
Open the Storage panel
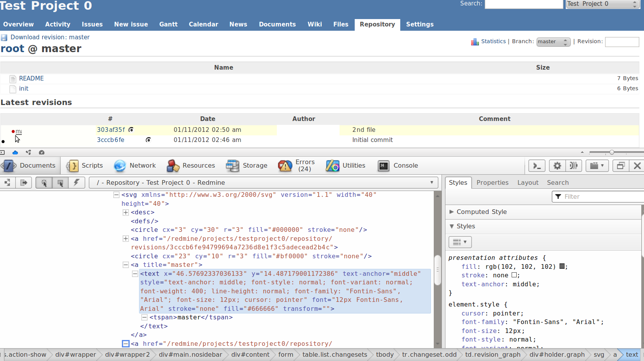tap(246, 166)
